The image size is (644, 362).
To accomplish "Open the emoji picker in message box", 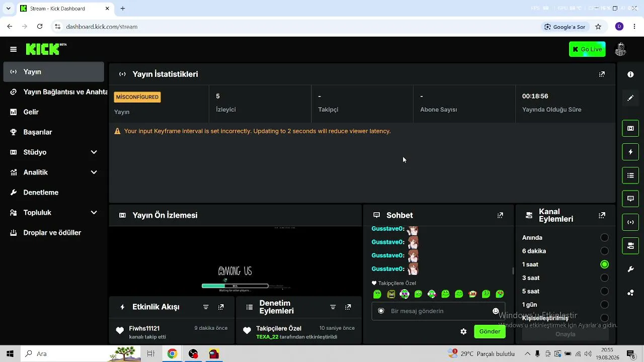I will pos(496,311).
